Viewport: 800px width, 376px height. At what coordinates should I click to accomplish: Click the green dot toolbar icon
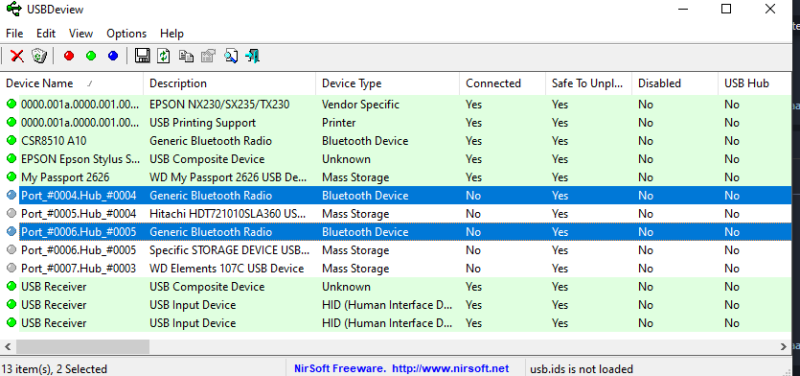click(91, 56)
